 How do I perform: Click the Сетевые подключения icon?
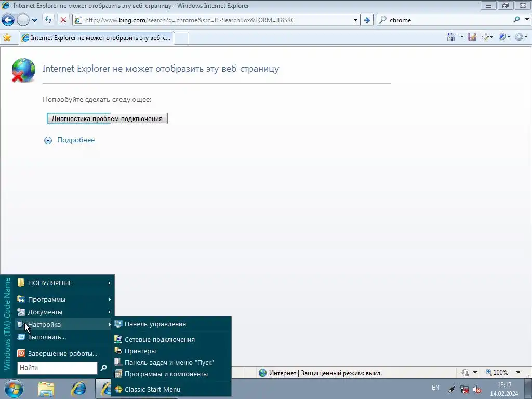click(118, 339)
